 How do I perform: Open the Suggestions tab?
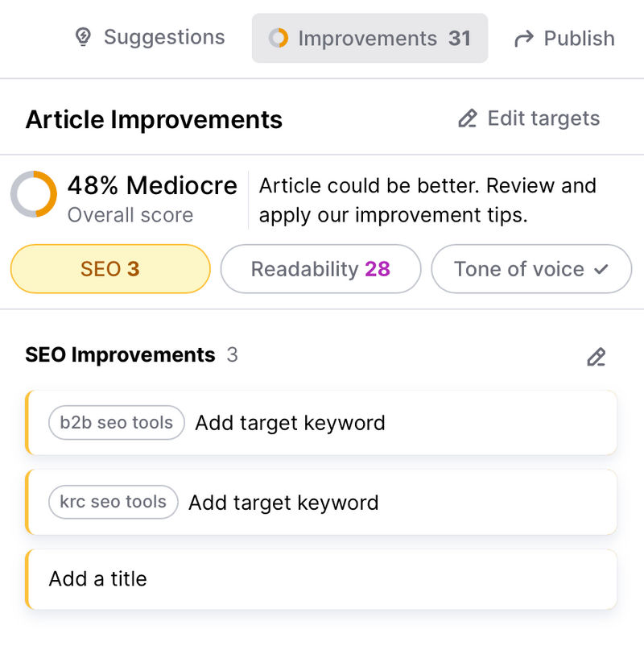pyautogui.click(x=150, y=38)
